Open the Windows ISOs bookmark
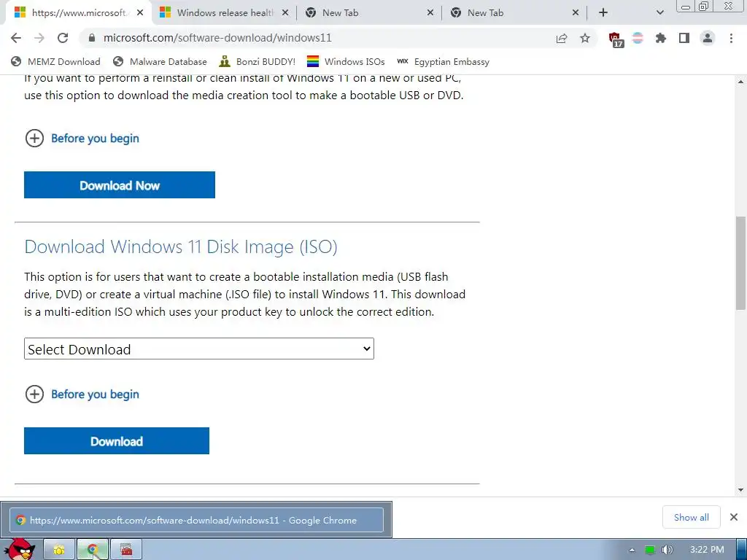This screenshot has width=747, height=560. [346, 62]
